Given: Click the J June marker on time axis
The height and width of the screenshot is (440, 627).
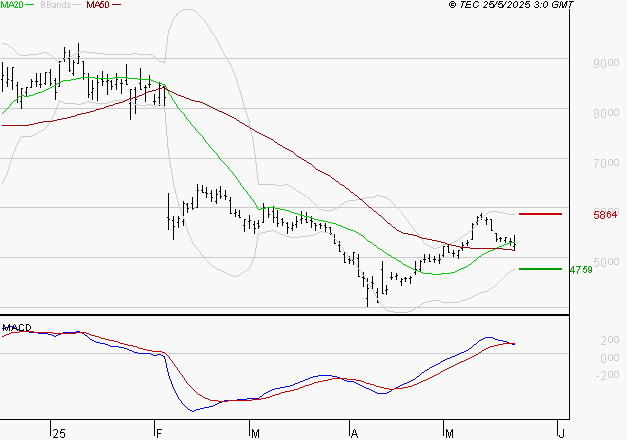Looking at the screenshot, I should (561, 434).
